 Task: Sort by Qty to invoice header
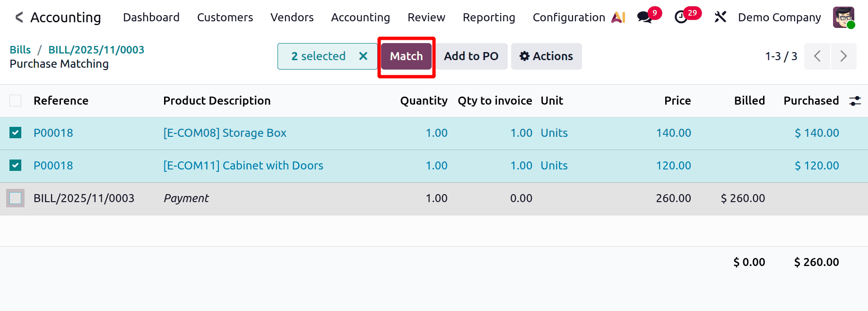tap(495, 101)
